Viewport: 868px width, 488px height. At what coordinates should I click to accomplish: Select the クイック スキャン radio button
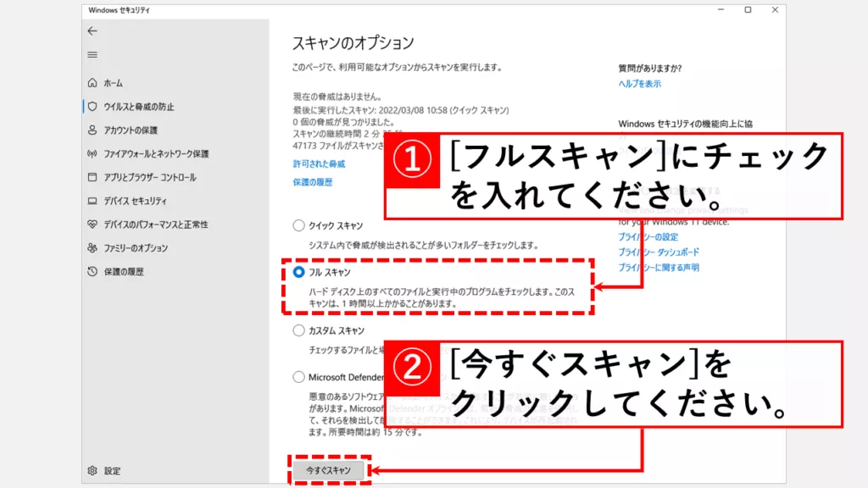coord(298,225)
